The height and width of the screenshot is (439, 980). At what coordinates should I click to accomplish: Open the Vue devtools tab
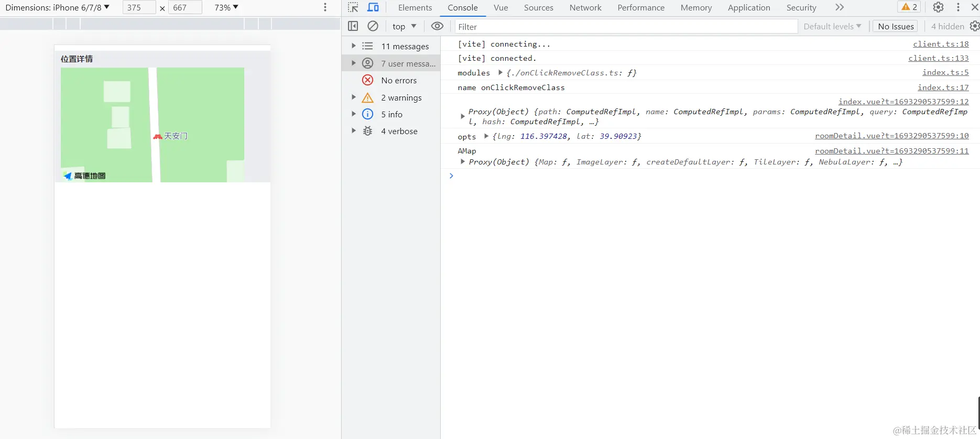pyautogui.click(x=501, y=7)
